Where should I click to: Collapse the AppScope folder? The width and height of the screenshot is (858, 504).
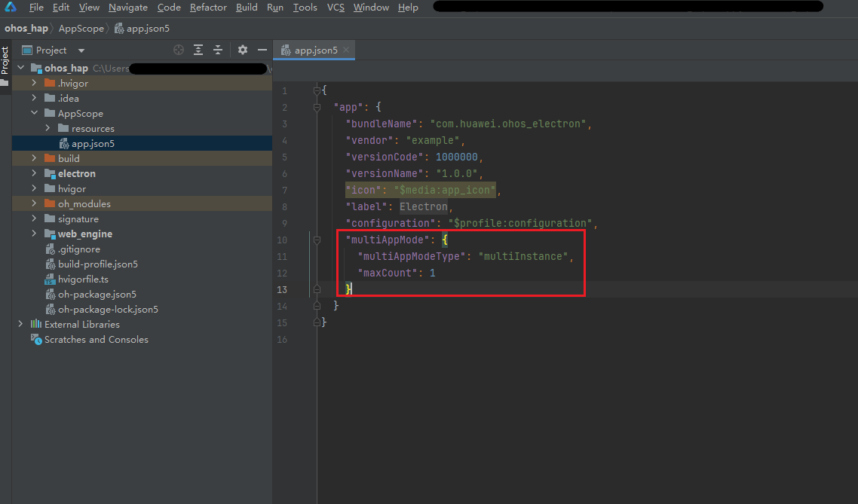(34, 114)
